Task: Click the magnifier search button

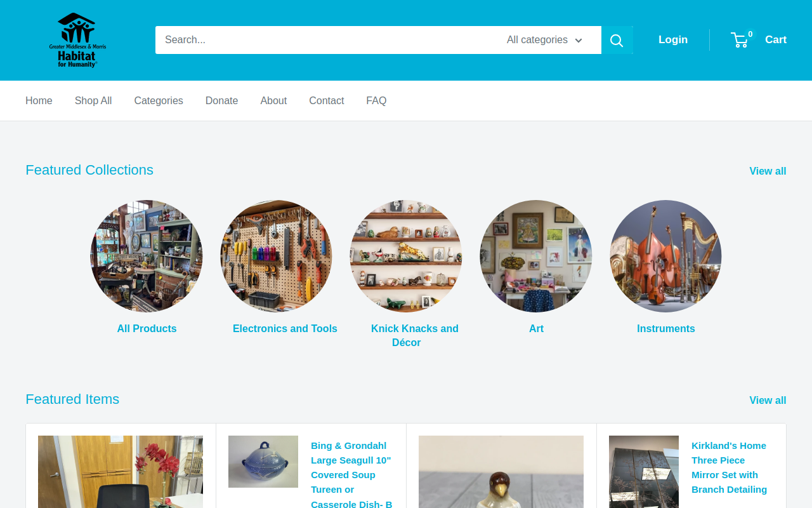Action: coord(617,40)
